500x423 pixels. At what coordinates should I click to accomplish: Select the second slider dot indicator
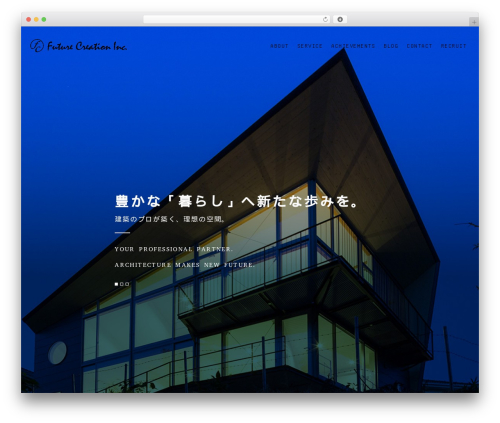122,284
